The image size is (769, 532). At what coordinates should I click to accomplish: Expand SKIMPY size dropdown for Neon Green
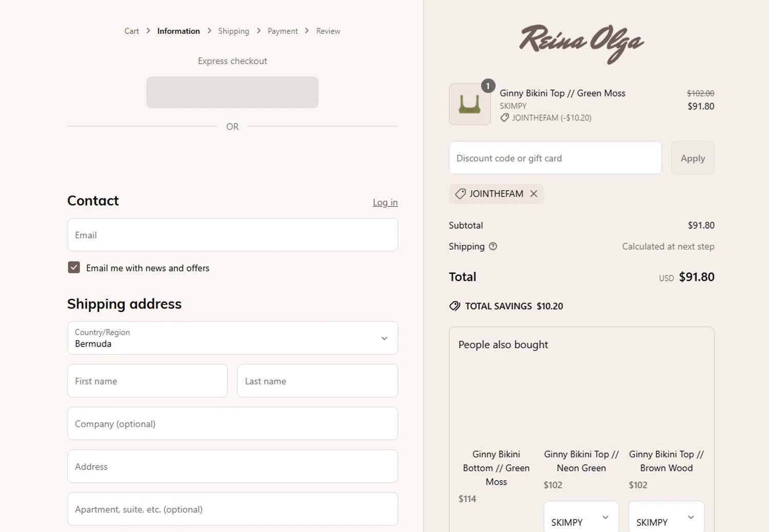pos(581,518)
